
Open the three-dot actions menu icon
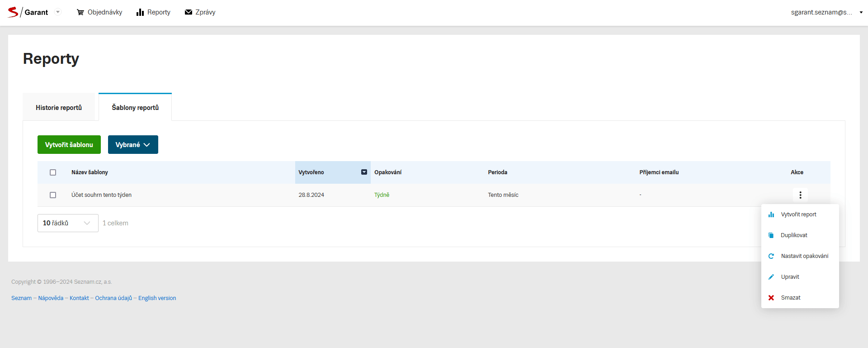coord(800,195)
